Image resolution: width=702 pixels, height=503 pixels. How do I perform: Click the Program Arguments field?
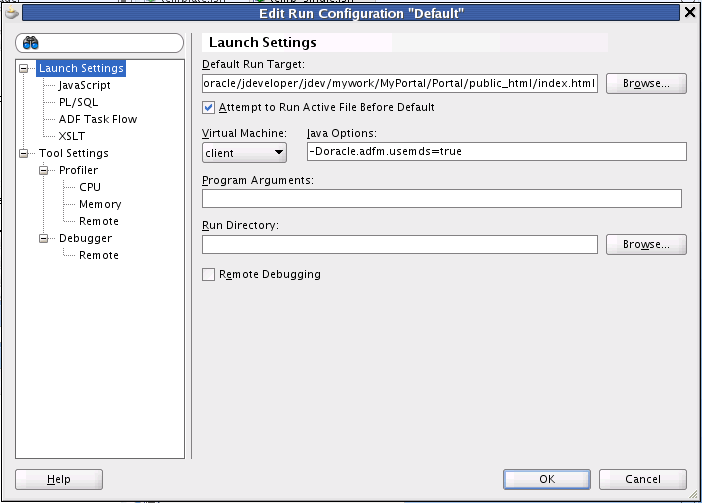pos(441,198)
